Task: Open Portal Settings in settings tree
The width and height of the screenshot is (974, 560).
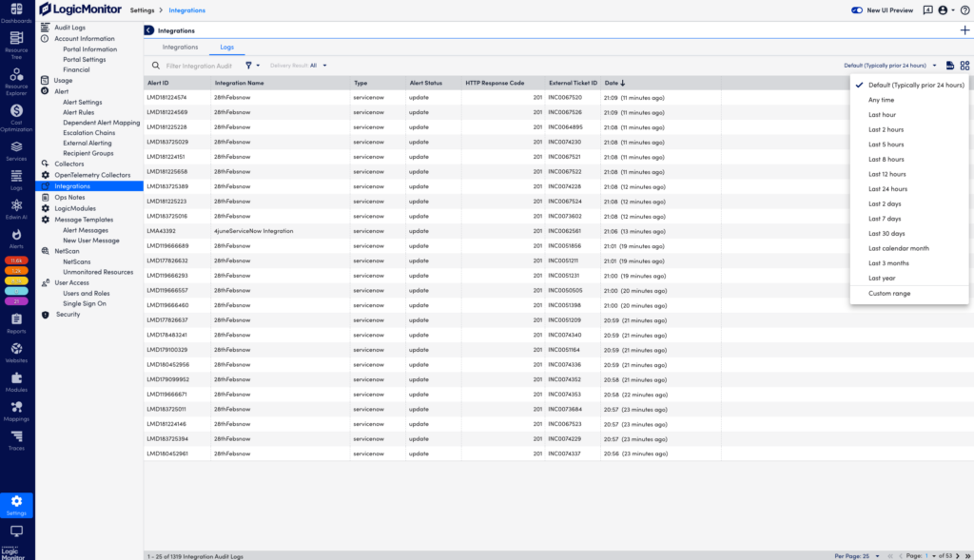Action: 84,60
